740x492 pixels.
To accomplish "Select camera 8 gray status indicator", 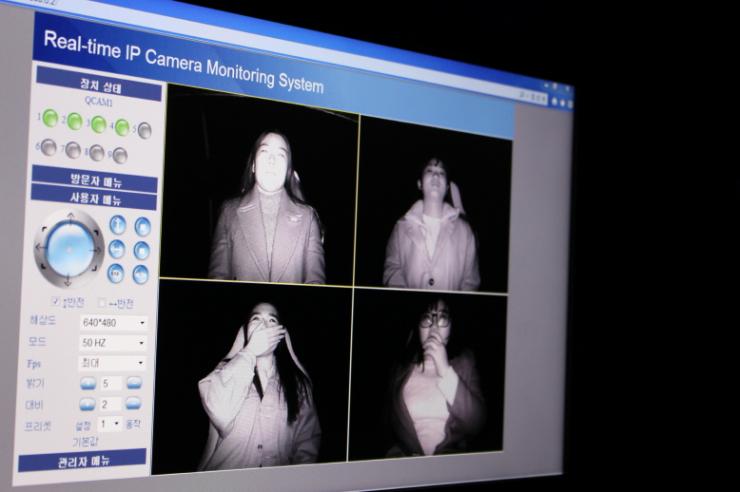I will [97, 153].
